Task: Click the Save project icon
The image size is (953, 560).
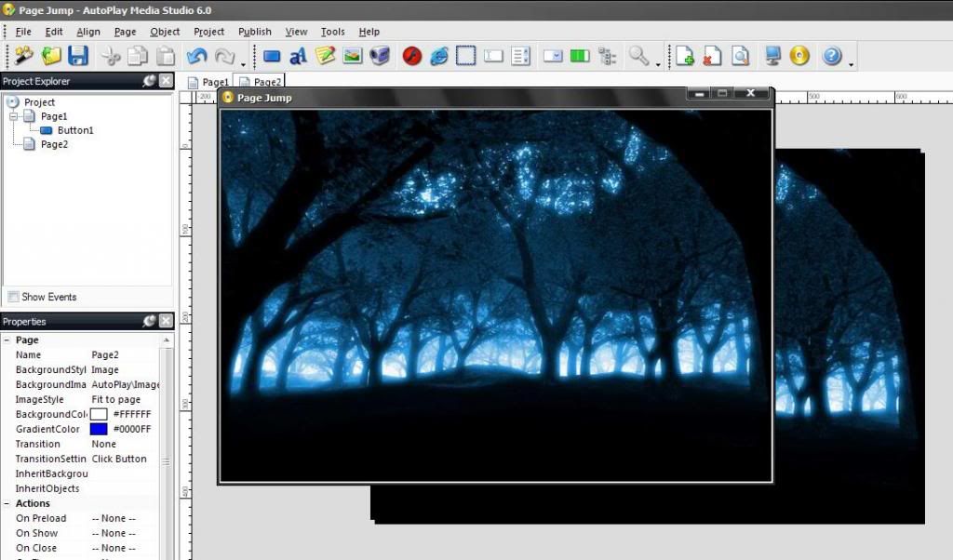Action: pos(78,56)
